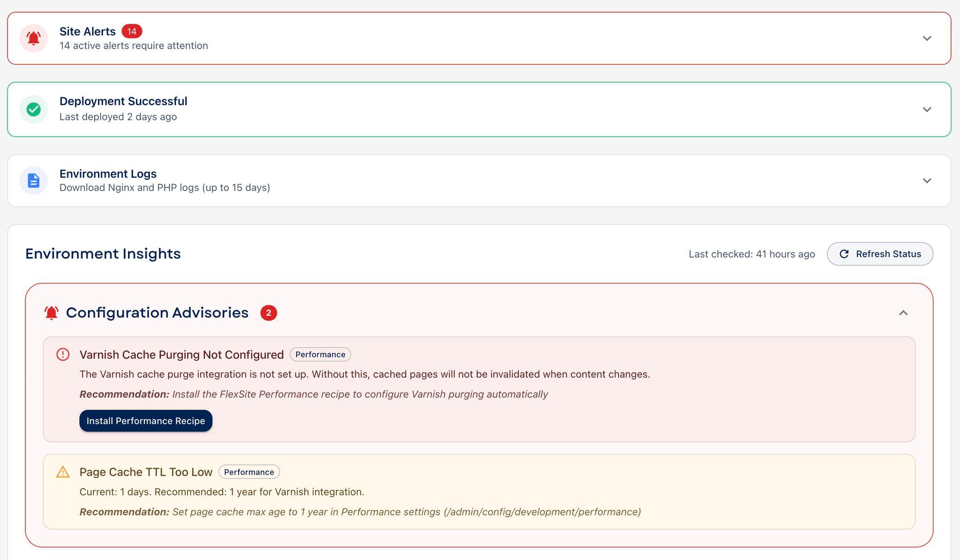
Task: Select the Performance tag on Page Cache advisory
Action: point(249,472)
